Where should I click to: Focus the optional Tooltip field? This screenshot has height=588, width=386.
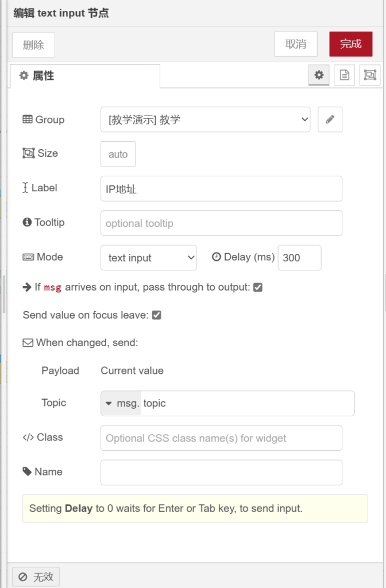coord(221,223)
